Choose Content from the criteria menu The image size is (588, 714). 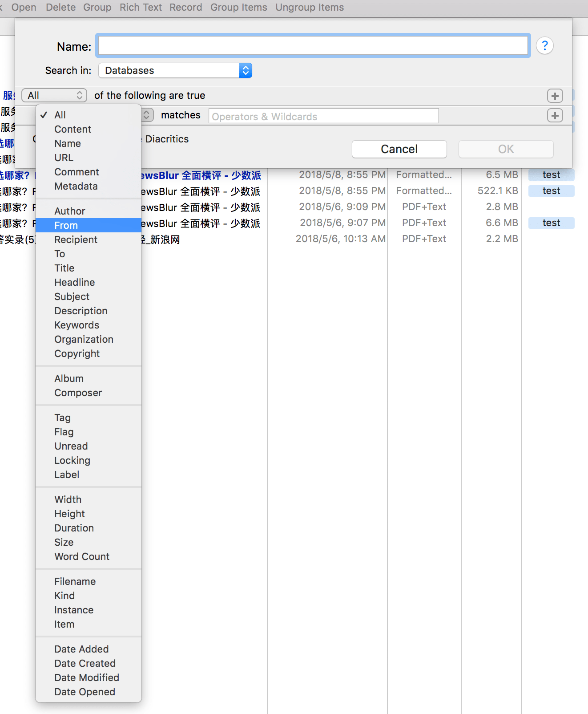[72, 129]
